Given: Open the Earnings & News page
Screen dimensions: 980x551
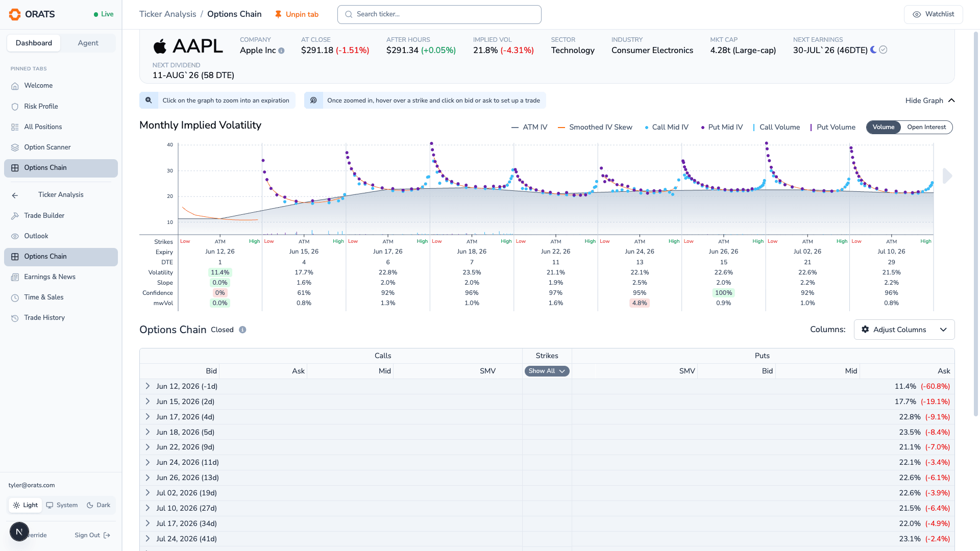Looking at the screenshot, I should tap(61, 277).
